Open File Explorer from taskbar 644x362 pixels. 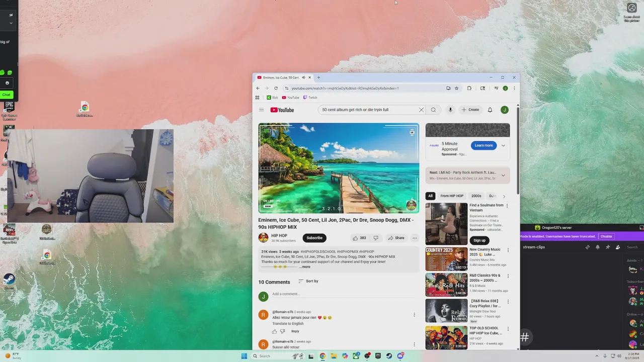[x=334, y=356]
